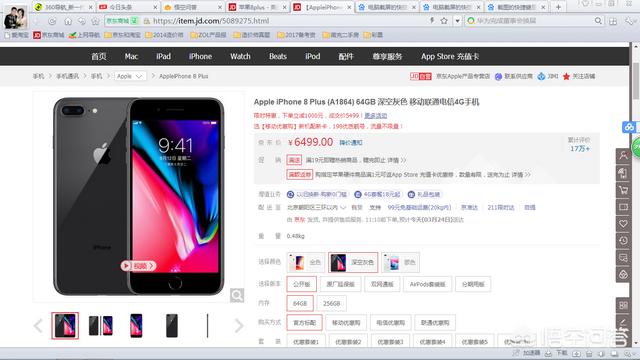
Task: Open browsing history clock sidebar icon
Action: pyautogui.click(x=623, y=240)
